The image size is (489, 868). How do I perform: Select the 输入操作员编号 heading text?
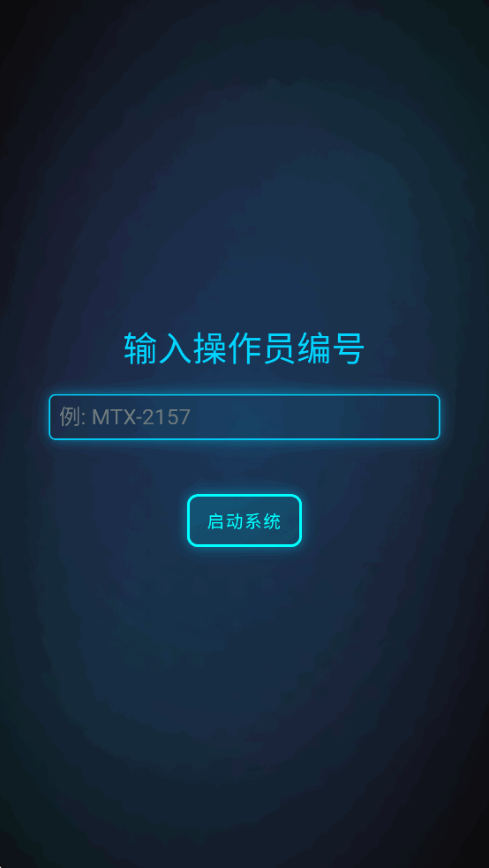click(244, 348)
